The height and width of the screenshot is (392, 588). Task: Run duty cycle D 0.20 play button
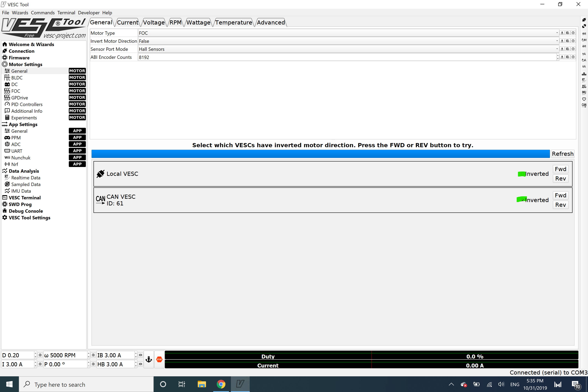tap(40, 355)
